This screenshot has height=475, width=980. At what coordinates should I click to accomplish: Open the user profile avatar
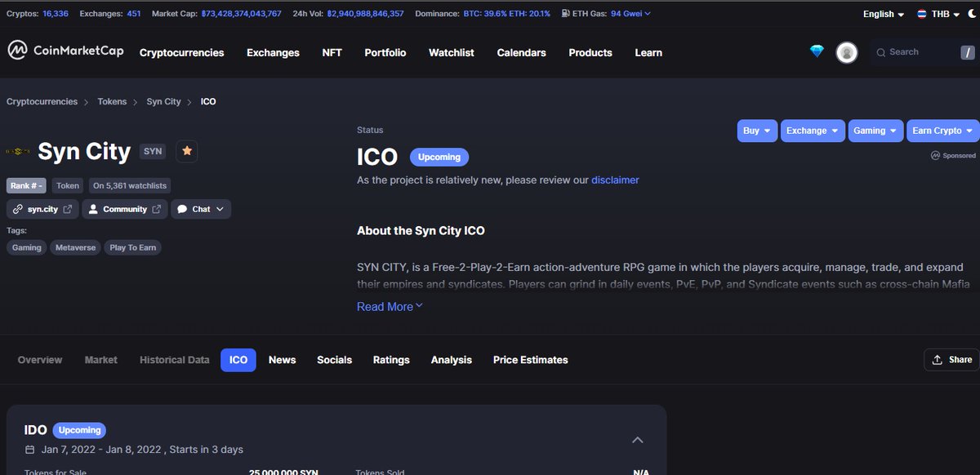pyautogui.click(x=848, y=52)
